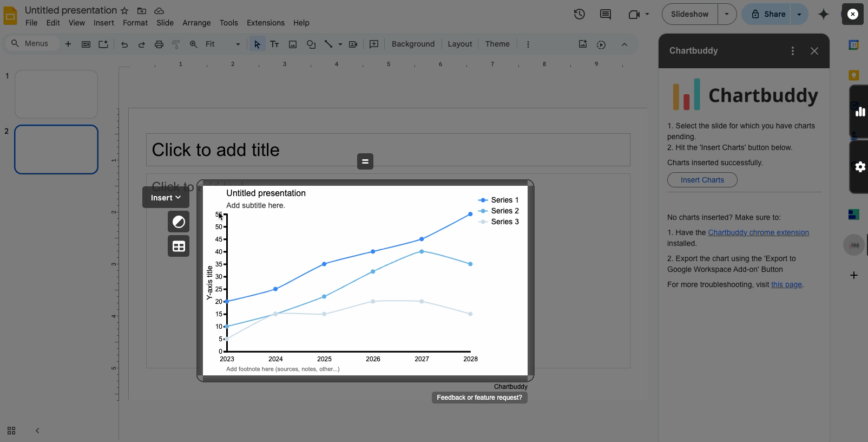
Task: Click the Print icon
Action: pyautogui.click(x=159, y=44)
